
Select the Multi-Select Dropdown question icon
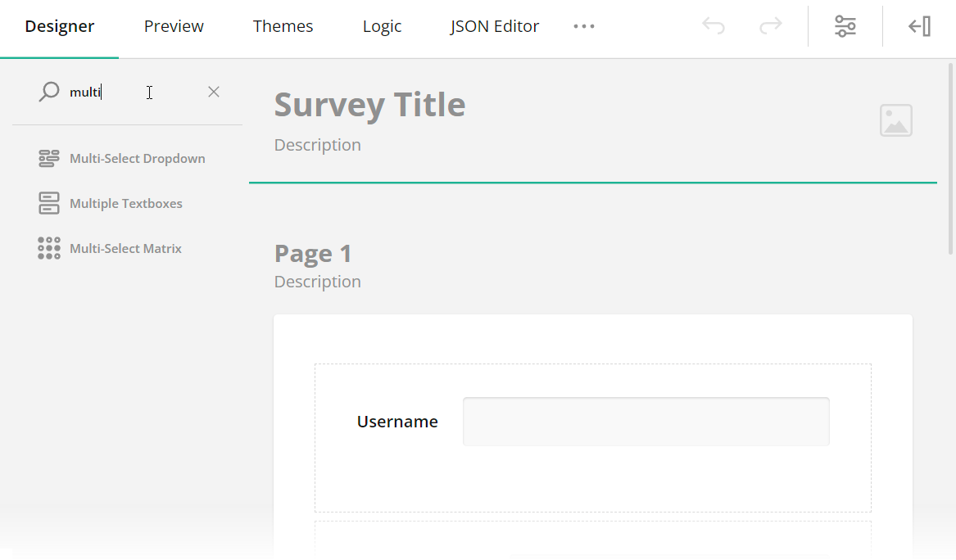pos(48,157)
